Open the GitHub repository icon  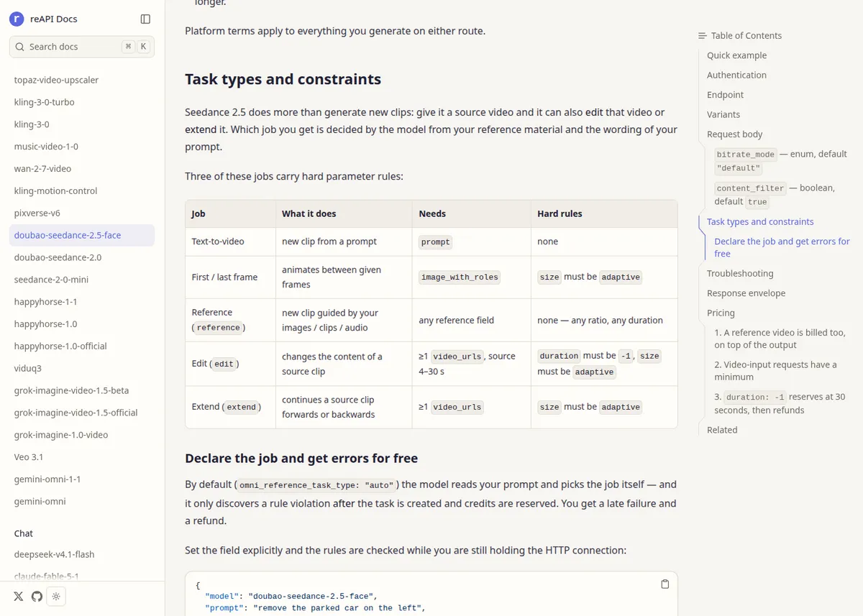click(x=37, y=596)
